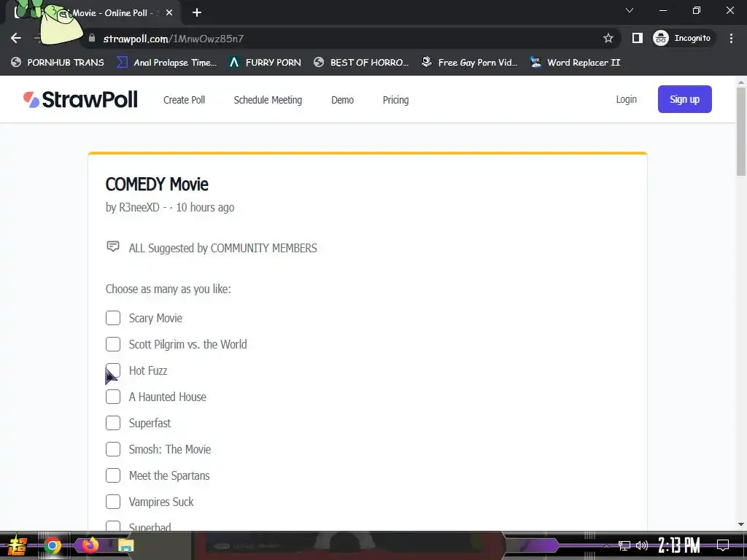
Task: Click the network tray icon
Action: [x=624, y=545]
